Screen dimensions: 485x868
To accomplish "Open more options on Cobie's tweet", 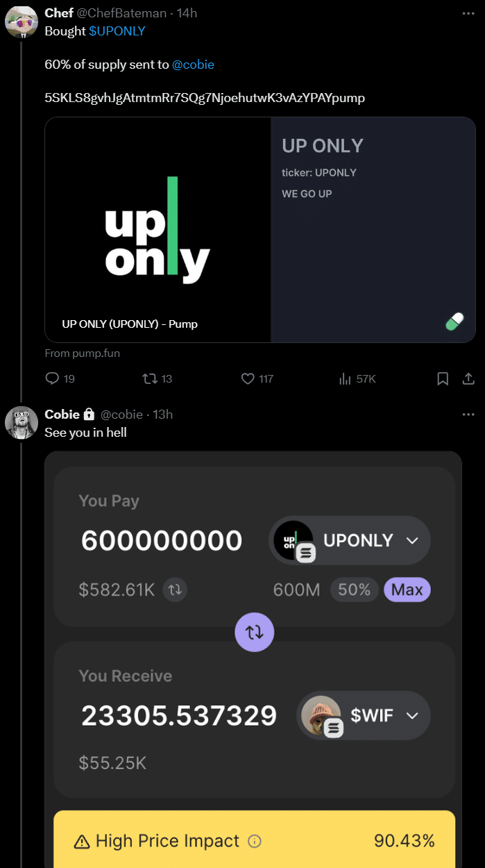I will (468, 415).
